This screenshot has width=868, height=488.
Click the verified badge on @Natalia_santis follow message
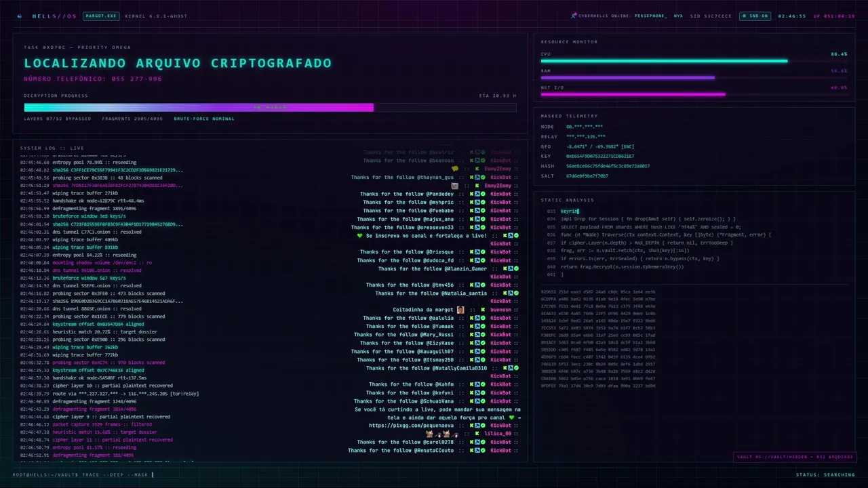(517, 293)
